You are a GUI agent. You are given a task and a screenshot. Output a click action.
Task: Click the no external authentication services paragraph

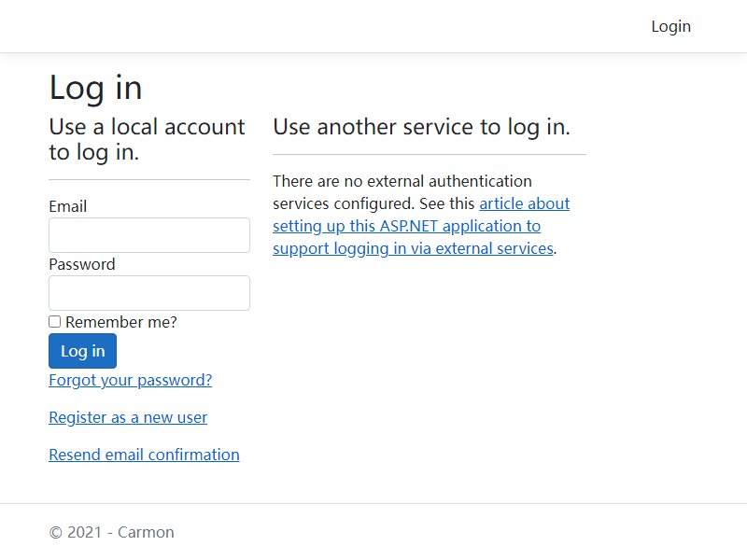click(421, 215)
